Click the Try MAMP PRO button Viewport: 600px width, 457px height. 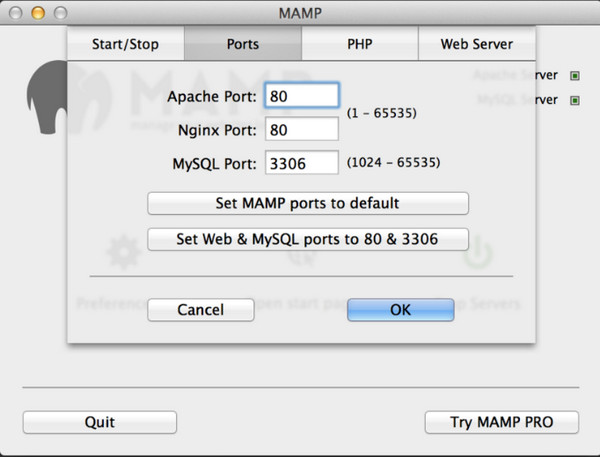[501, 422]
